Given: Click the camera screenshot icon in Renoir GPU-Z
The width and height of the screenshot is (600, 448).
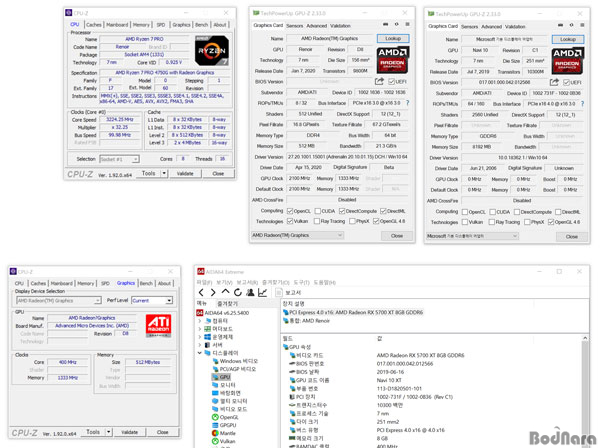Looking at the screenshot, I should [x=385, y=24].
